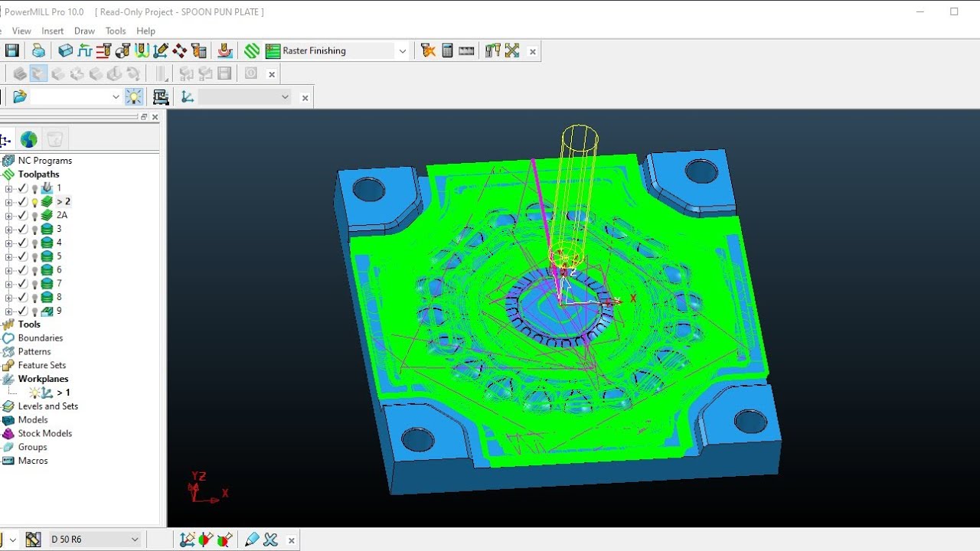Expand toolpath 8 in the tree
The image size is (980, 551).
[x=8, y=298]
